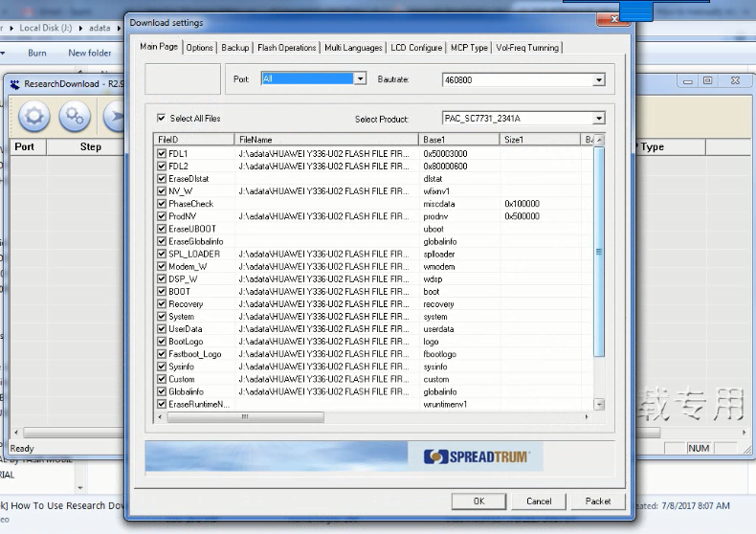The image size is (756, 534).
Task: Uncheck the Globalinfo checkbox
Action: [162, 391]
